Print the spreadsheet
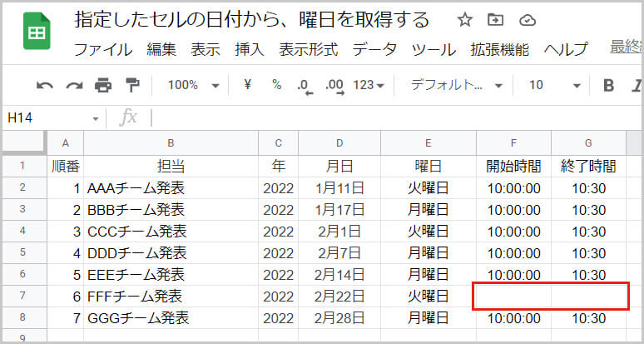This screenshot has width=644, height=344. coord(103,86)
